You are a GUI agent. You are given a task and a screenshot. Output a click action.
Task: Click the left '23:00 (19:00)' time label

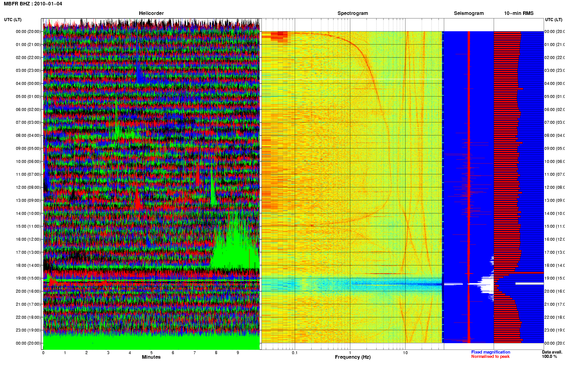(28, 330)
